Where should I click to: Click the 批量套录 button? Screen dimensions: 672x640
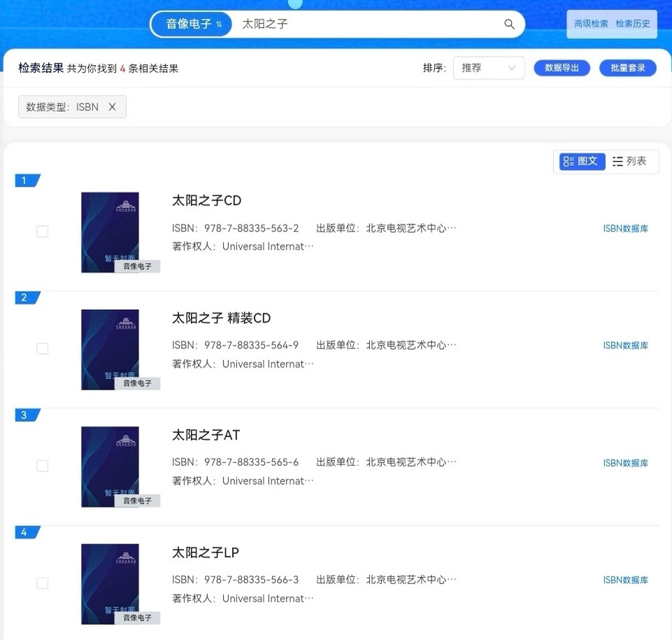(627, 68)
